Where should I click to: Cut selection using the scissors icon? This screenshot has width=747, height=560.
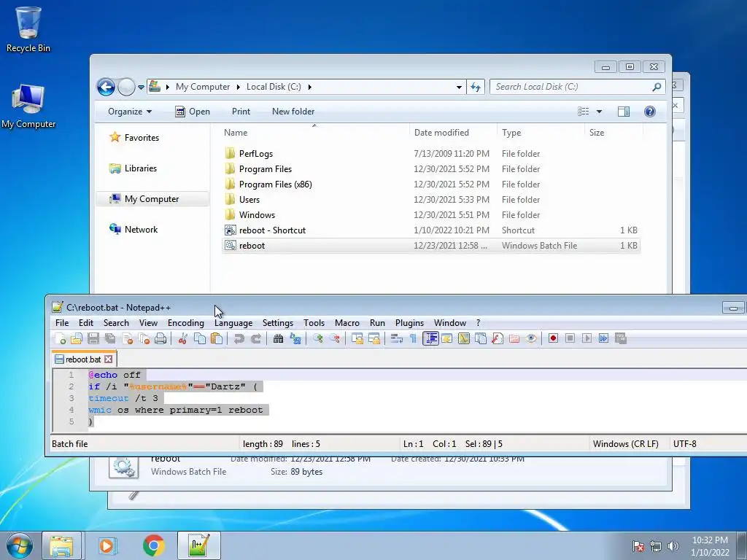(182, 338)
